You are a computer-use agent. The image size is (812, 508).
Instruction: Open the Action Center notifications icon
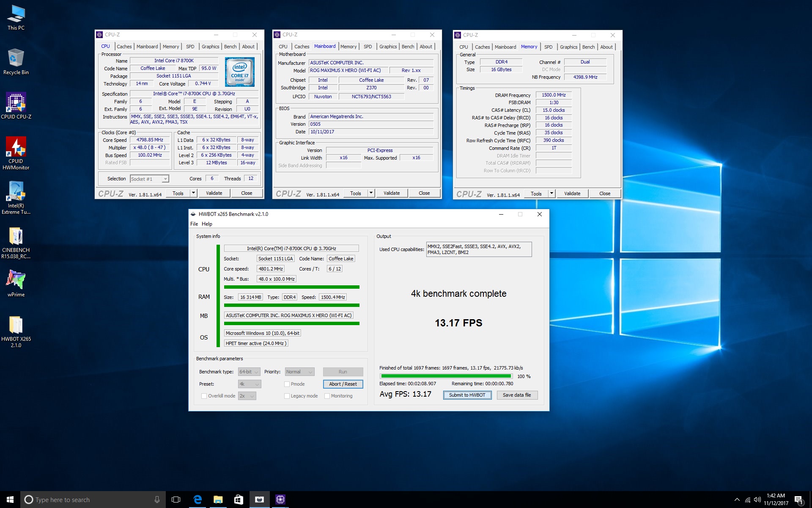(799, 500)
